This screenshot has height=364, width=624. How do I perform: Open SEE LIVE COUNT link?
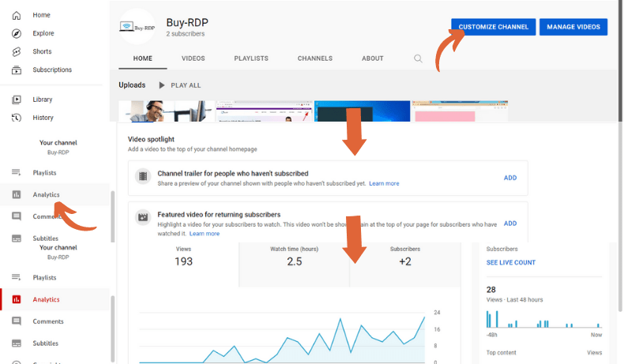(x=510, y=263)
